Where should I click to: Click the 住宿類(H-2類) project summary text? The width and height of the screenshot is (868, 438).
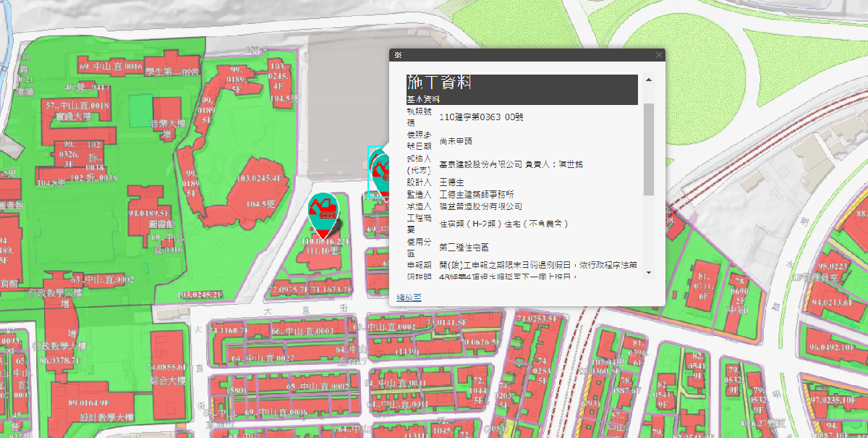coord(503,224)
